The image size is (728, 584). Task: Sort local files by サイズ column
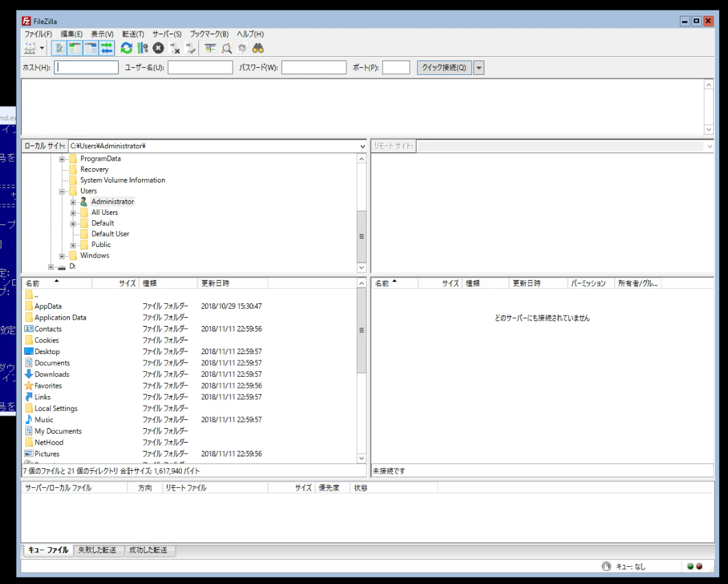click(115, 283)
